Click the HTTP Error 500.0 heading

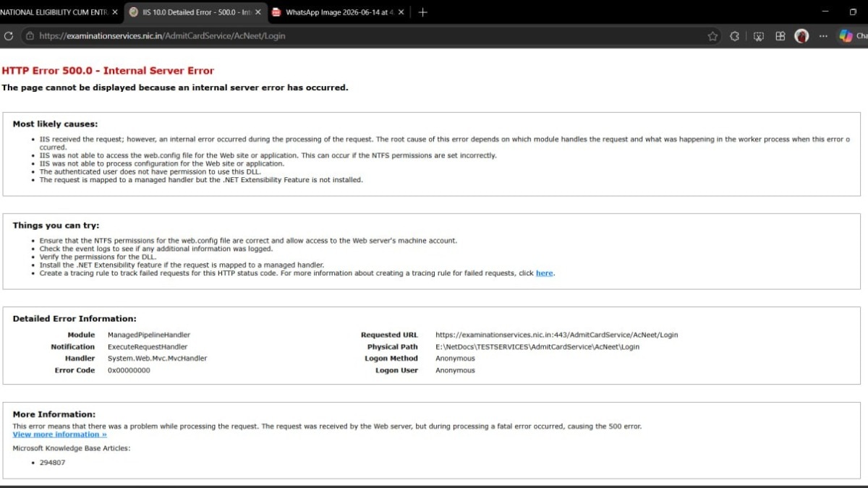[x=108, y=71]
